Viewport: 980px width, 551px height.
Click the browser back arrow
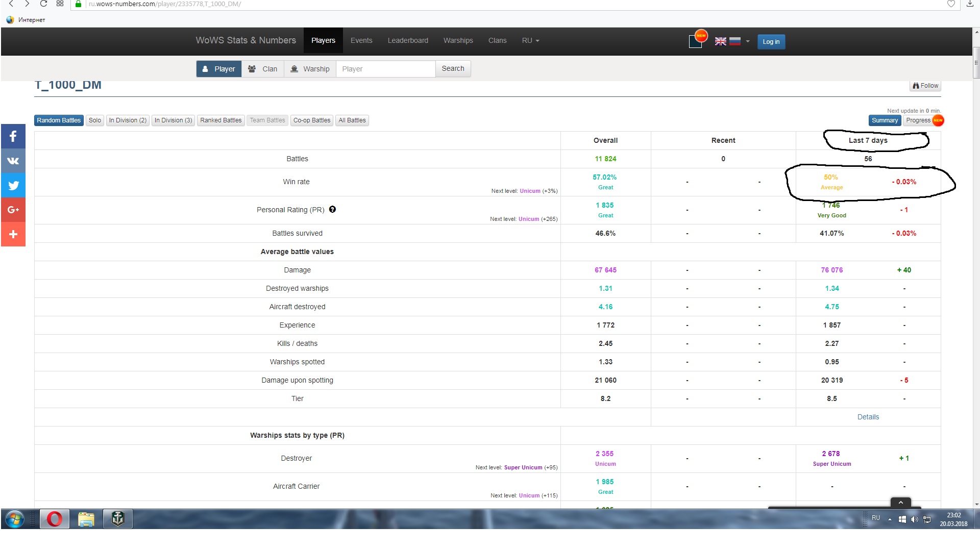(x=11, y=4)
